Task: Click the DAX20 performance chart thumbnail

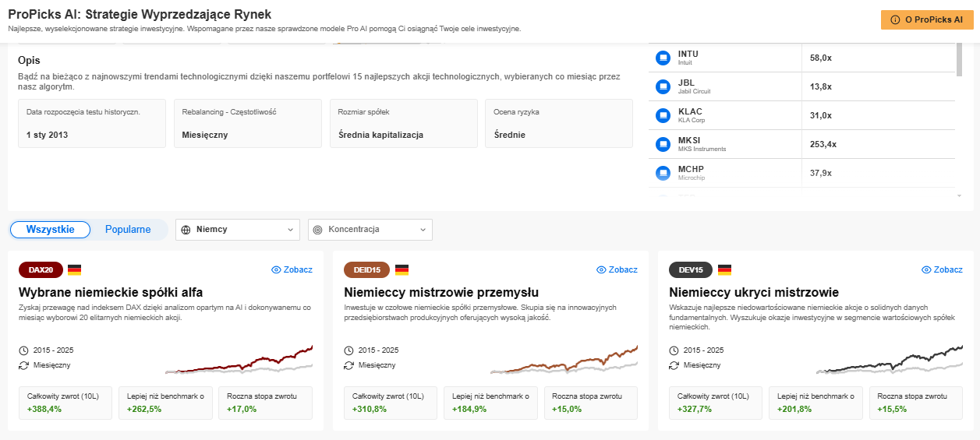Action: 239,360
